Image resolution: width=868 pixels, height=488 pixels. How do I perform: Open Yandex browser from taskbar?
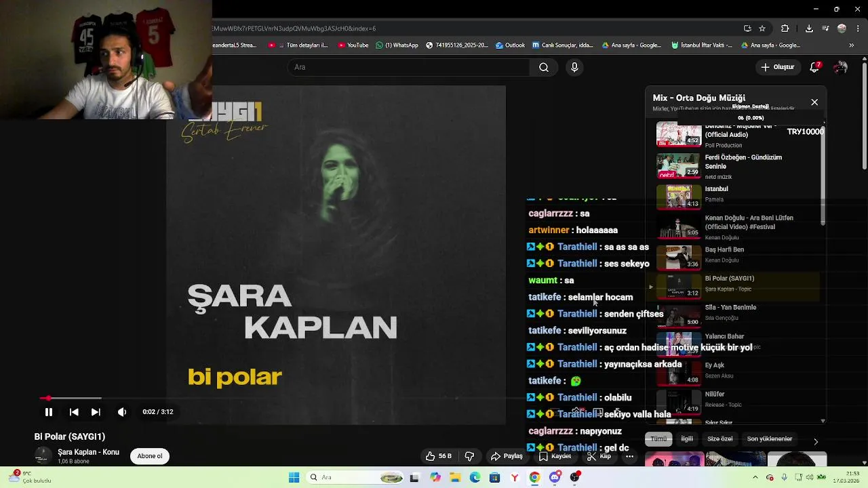tap(515, 478)
